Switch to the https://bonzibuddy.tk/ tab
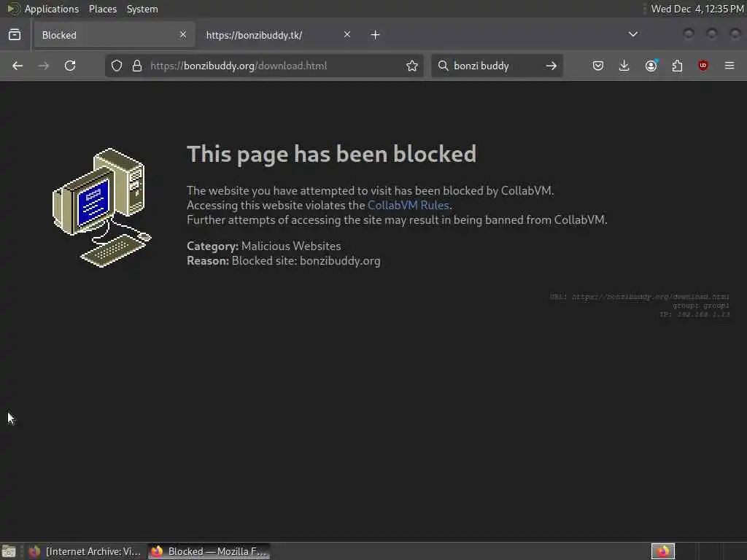747x560 pixels. point(278,35)
